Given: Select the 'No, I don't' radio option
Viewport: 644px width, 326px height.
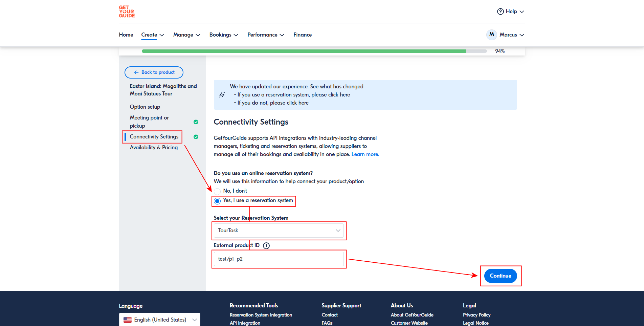Looking at the screenshot, I should [217, 191].
